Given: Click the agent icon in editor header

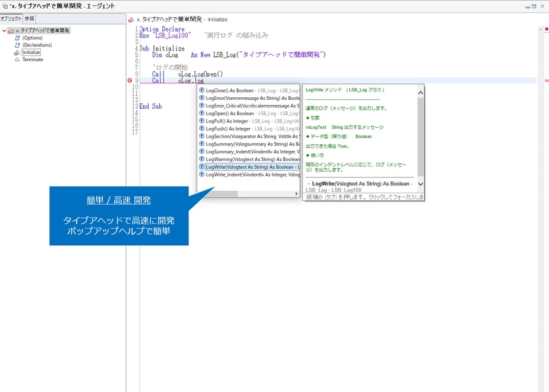Looking at the screenshot, I should coord(131,20).
